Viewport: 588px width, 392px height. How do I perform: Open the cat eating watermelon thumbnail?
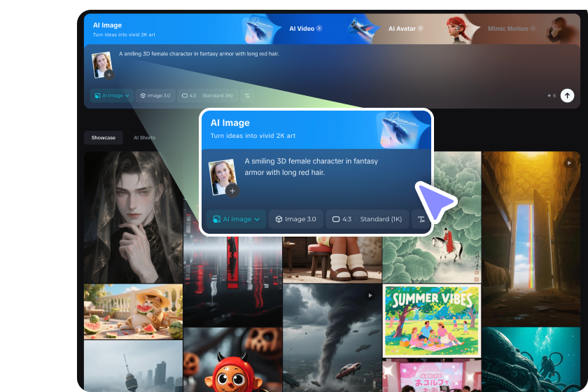(133, 311)
